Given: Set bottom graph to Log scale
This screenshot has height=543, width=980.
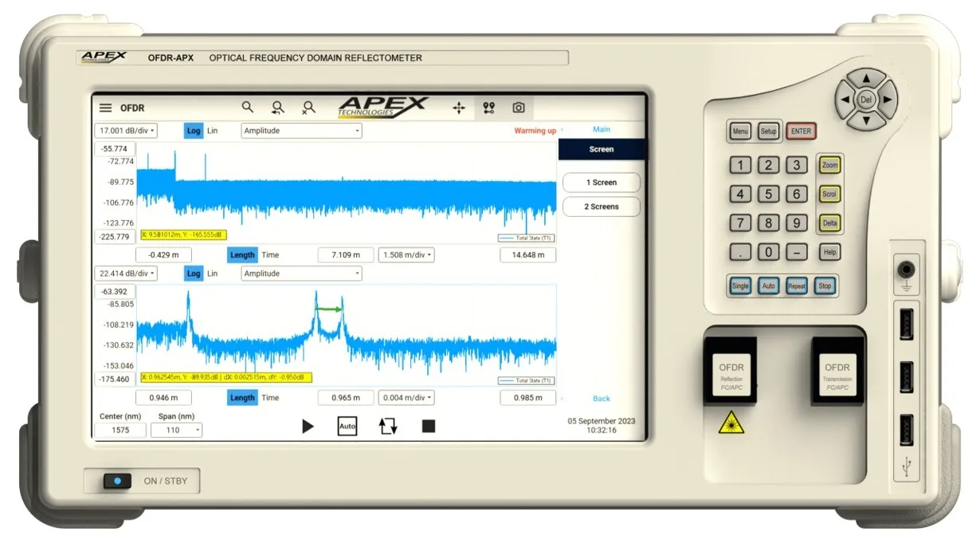Looking at the screenshot, I should pyautogui.click(x=194, y=273).
